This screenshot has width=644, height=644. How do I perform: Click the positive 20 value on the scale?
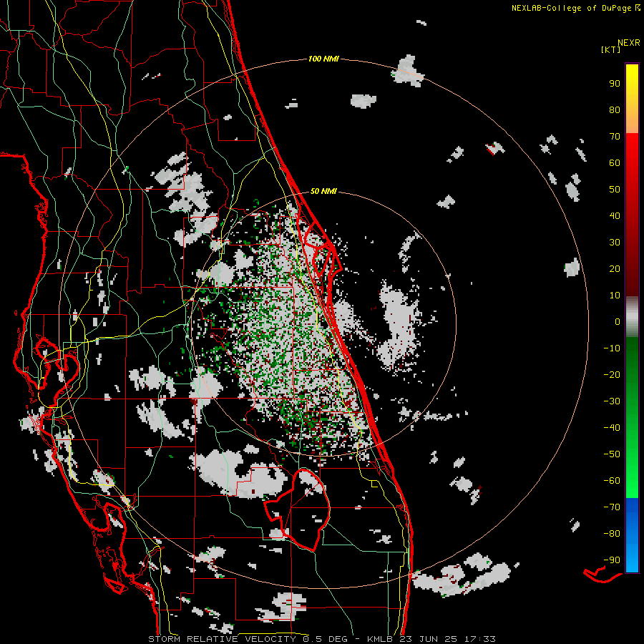[615, 268]
